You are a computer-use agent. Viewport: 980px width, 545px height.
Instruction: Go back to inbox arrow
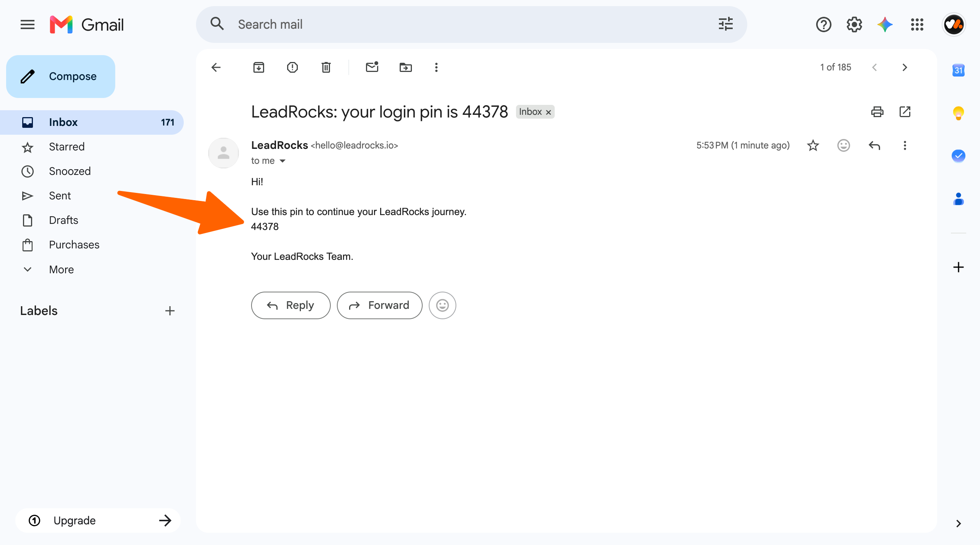[x=216, y=67]
